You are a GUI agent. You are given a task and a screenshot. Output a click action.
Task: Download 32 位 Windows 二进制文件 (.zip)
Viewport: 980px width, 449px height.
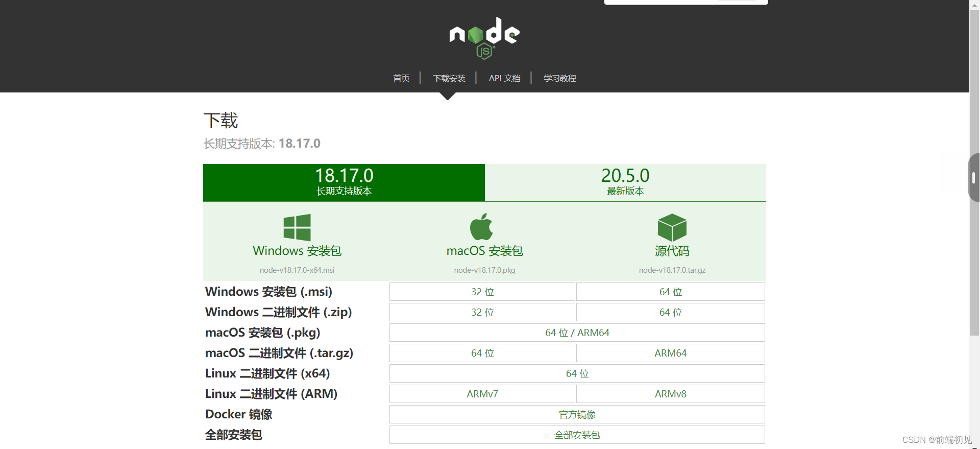pyautogui.click(x=482, y=312)
